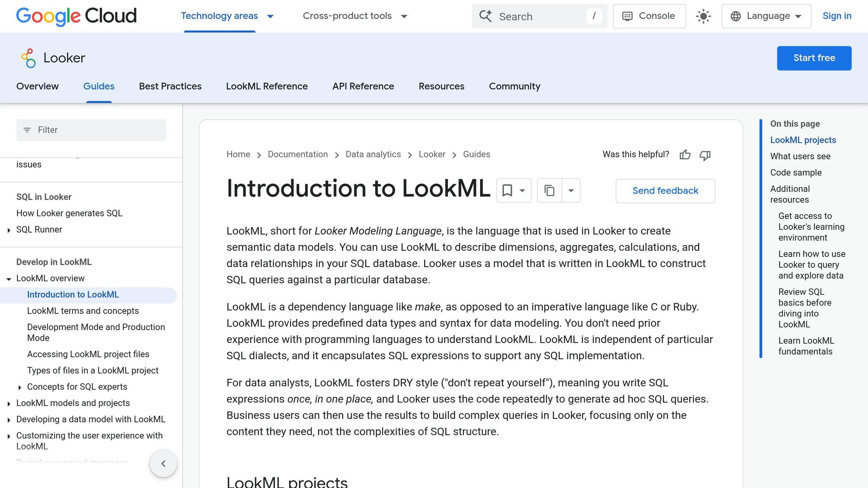Collapse the left sidebar with chevron button
The width and height of the screenshot is (868, 488).
pos(163,463)
